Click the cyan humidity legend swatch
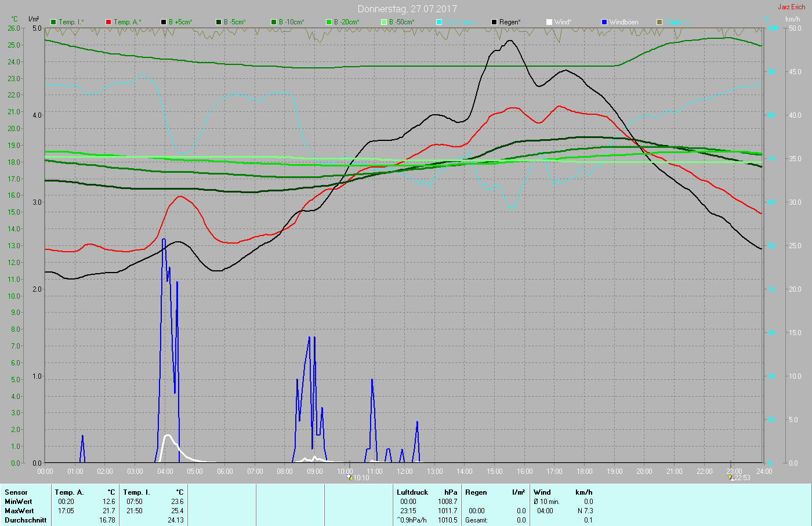Screen dimensions: 812x526 (439, 22)
